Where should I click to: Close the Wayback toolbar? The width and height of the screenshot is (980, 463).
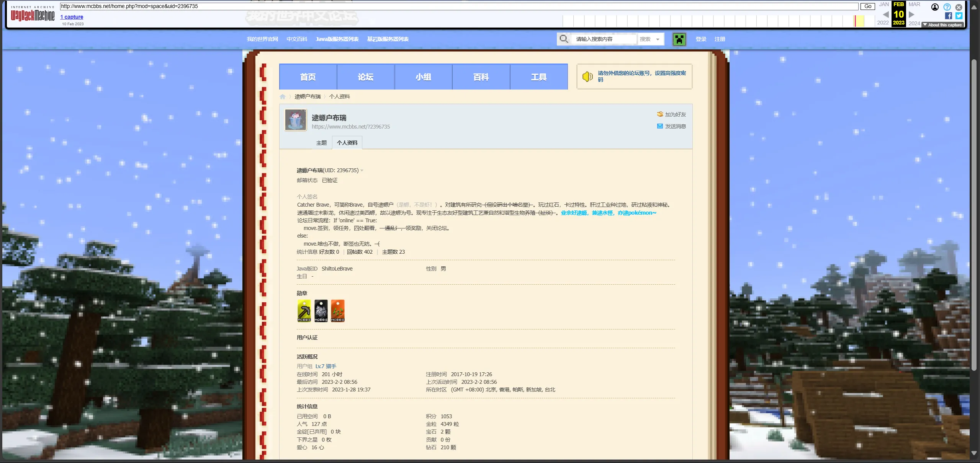click(x=959, y=7)
